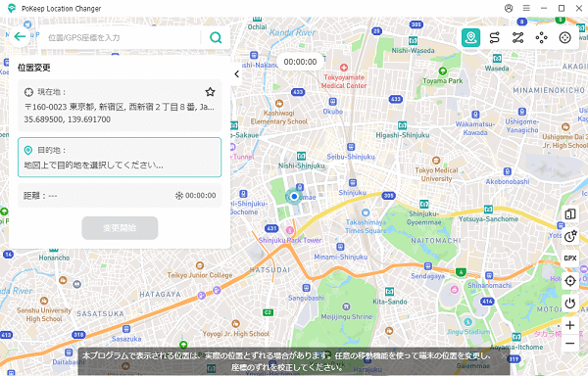Viewport: 588px width, 376px height.
Task: Click the destination pin icon 目的地
Action: click(28, 150)
